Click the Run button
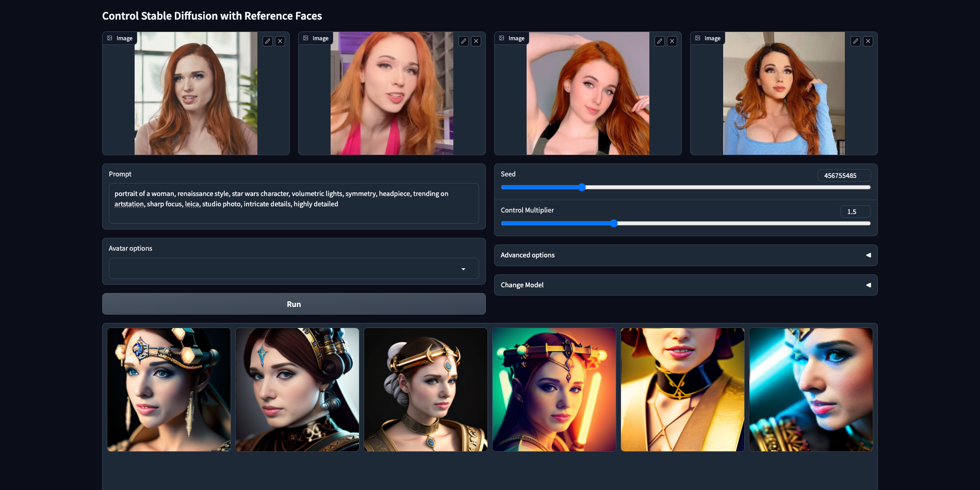980x490 pixels. tap(294, 304)
